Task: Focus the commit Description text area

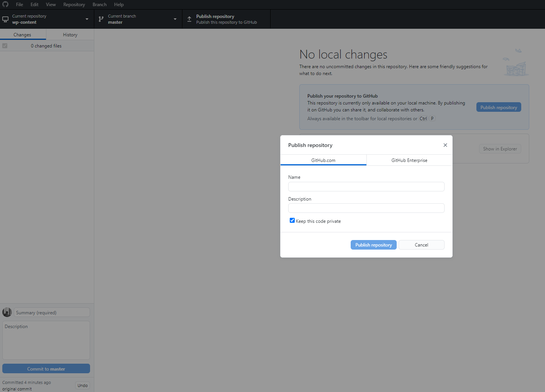Action: tap(46, 340)
